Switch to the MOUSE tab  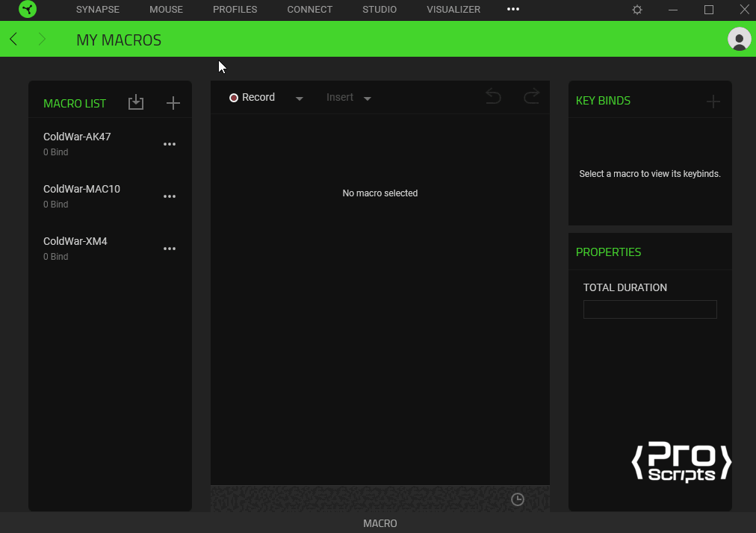click(x=166, y=10)
